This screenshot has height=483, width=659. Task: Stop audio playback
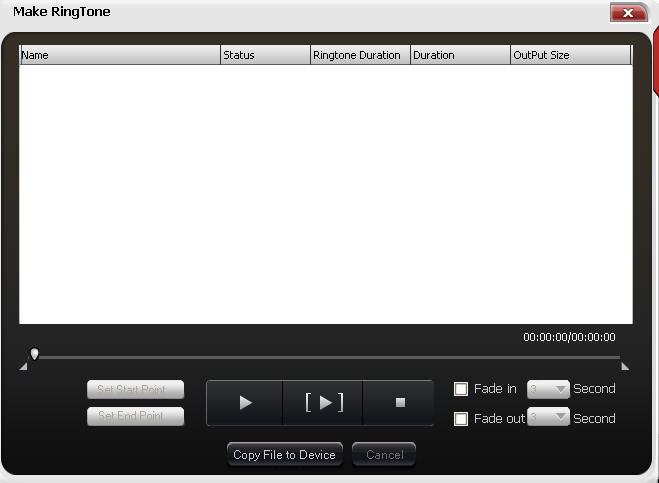coord(399,403)
